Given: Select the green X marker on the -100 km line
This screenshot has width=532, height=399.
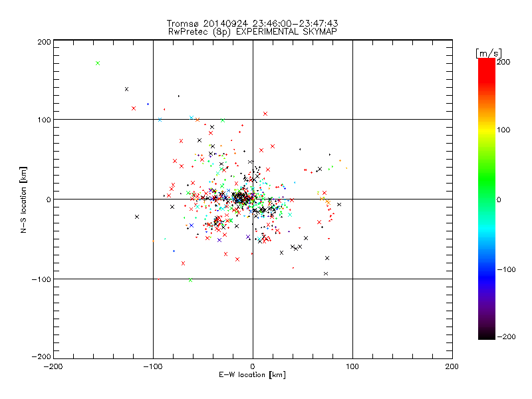Looking at the screenshot, I should [190, 280].
